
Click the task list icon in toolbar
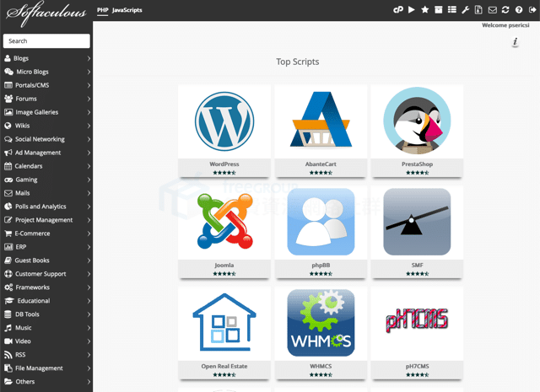(x=452, y=9)
